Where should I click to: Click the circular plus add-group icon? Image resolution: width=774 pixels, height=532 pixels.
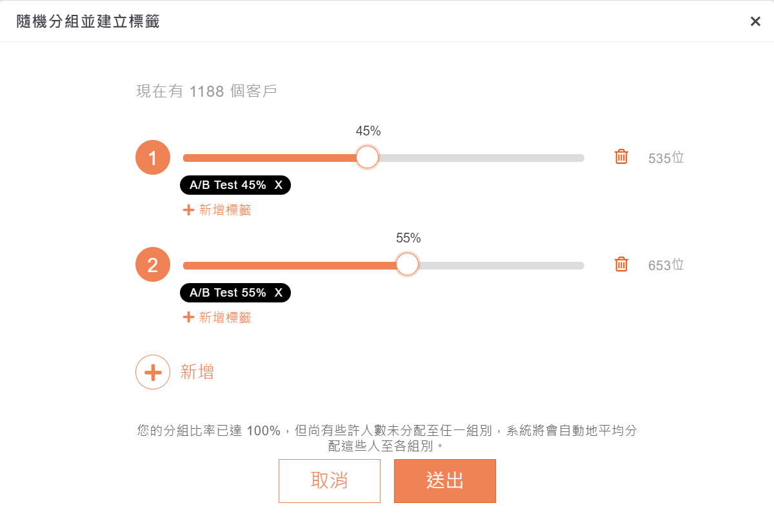pos(153,372)
